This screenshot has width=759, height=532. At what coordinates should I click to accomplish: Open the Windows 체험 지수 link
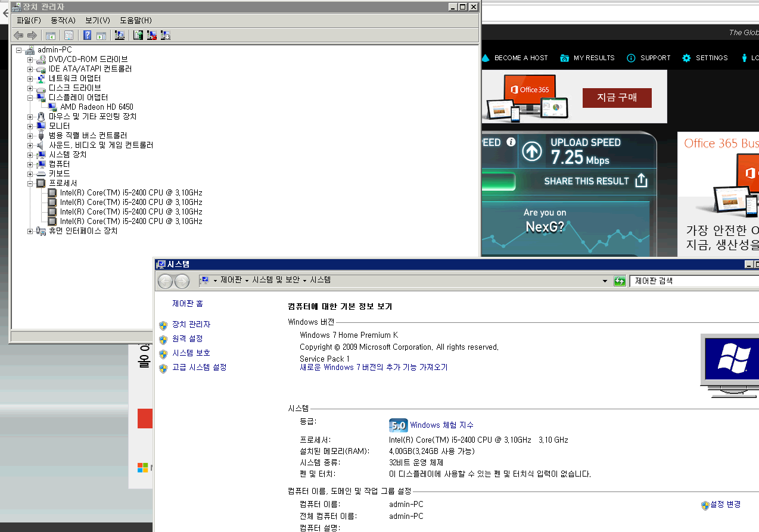pyautogui.click(x=441, y=425)
